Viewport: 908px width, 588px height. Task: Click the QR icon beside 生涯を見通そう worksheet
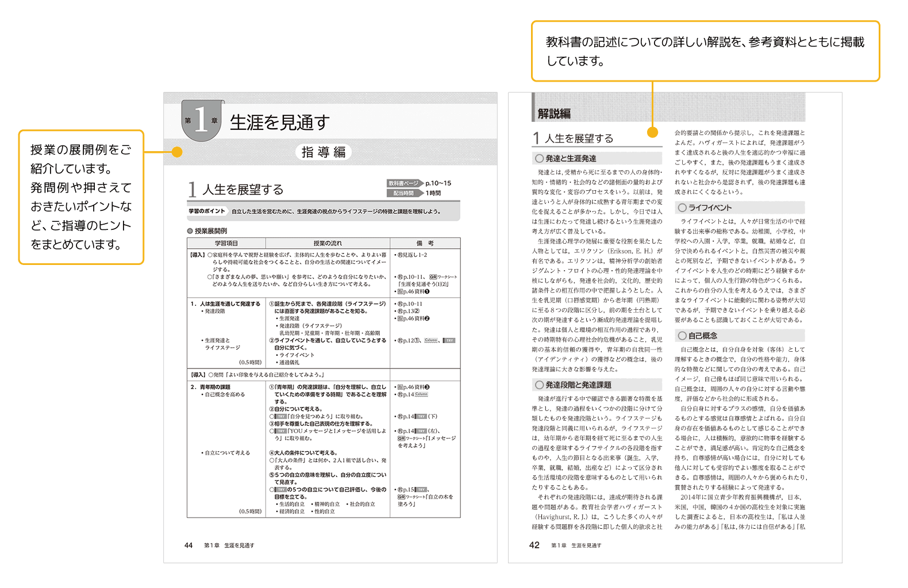tap(433, 277)
